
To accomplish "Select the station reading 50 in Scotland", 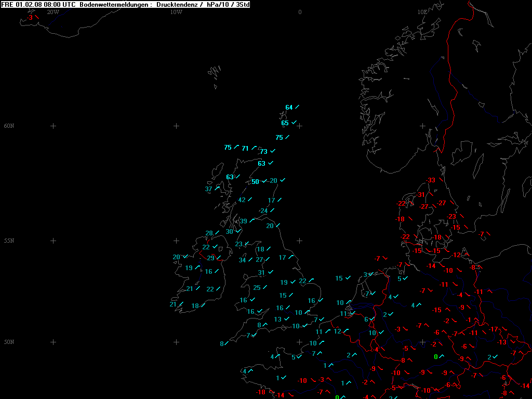I will [255, 181].
